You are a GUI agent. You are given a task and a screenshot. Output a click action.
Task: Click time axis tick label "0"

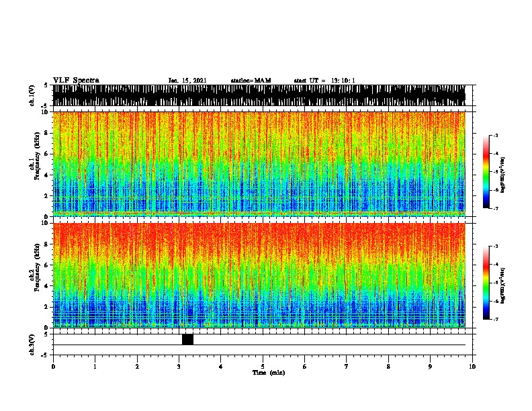[53, 367]
